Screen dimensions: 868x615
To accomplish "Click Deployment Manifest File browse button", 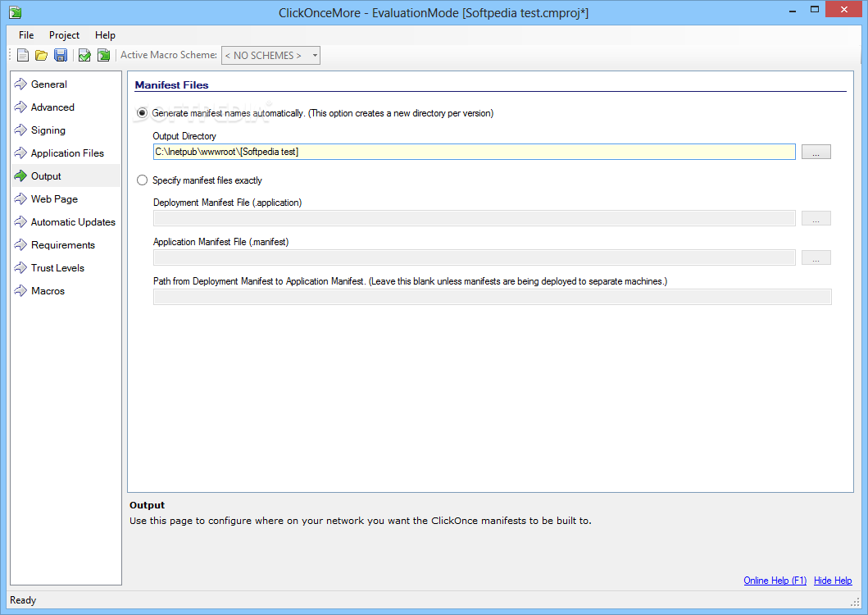I will (x=816, y=218).
